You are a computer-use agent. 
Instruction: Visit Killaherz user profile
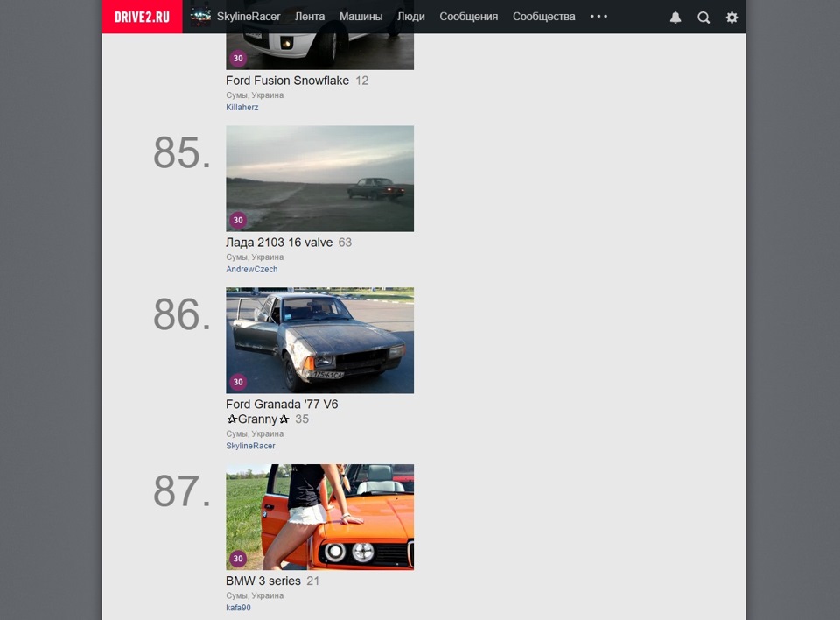tap(242, 107)
